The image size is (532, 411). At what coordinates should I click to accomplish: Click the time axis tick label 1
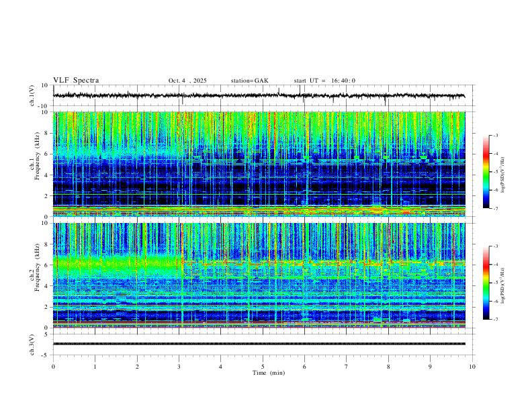pyautogui.click(x=95, y=367)
